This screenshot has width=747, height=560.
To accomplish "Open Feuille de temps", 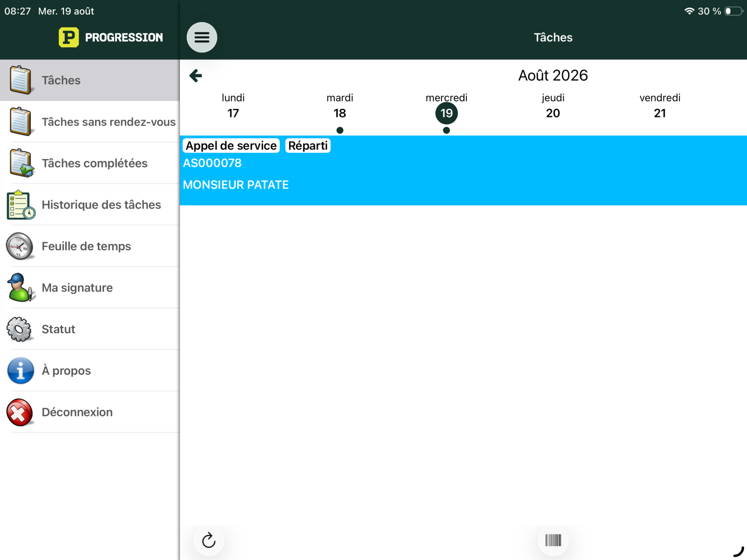I will [90, 246].
